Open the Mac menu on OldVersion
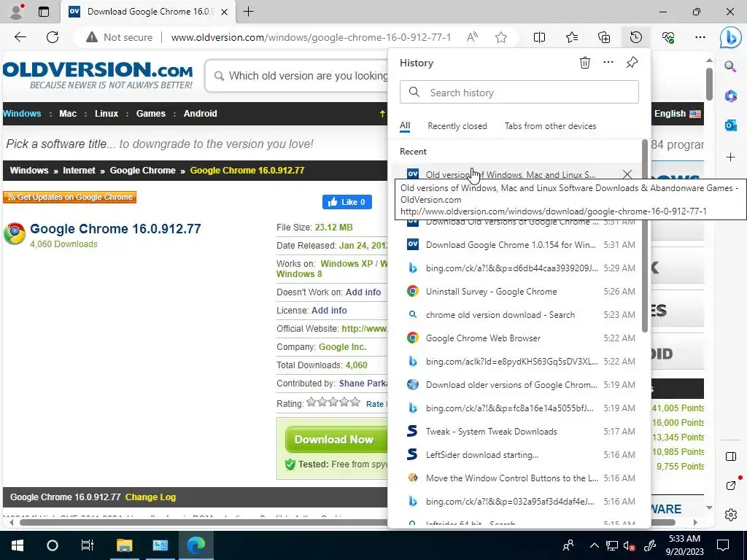Viewport: 747px width, 560px height. (x=68, y=113)
